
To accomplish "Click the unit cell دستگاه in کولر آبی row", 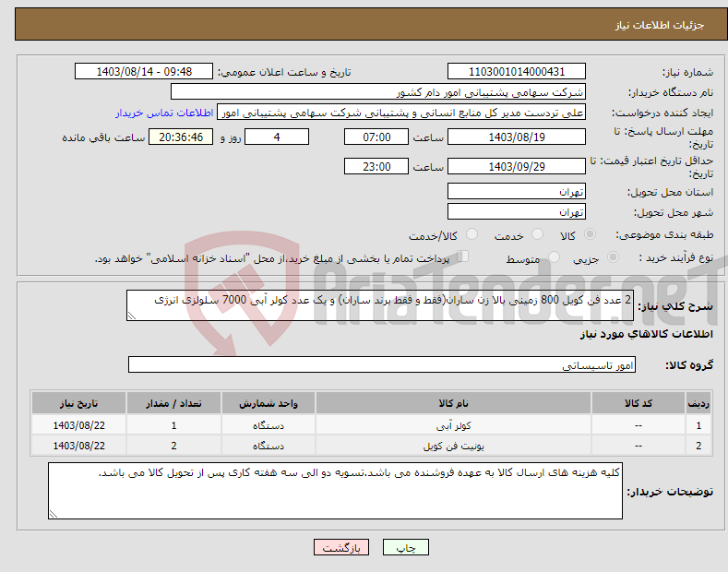I will tap(269, 425).
